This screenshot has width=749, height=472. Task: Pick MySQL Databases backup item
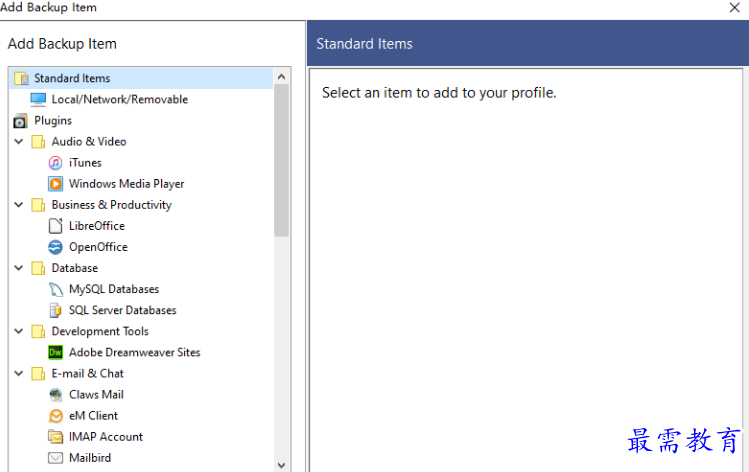click(114, 290)
